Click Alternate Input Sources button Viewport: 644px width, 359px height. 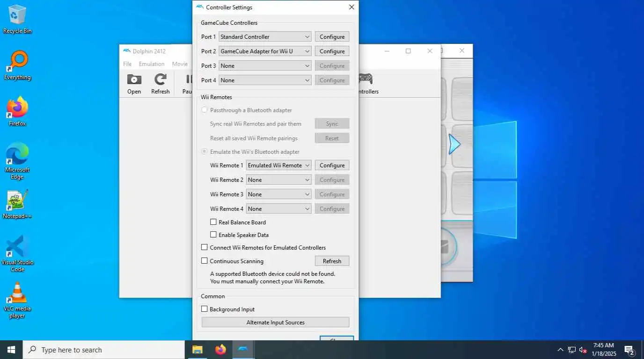275,323
